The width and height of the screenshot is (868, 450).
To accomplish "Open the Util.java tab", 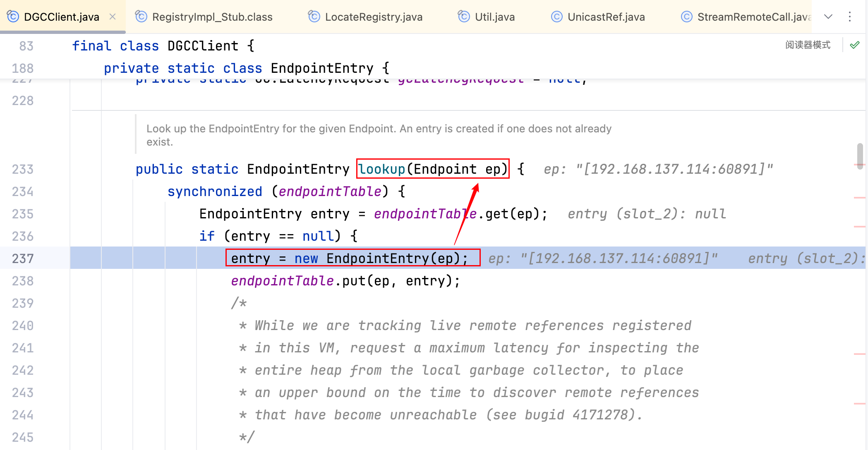I will click(494, 17).
